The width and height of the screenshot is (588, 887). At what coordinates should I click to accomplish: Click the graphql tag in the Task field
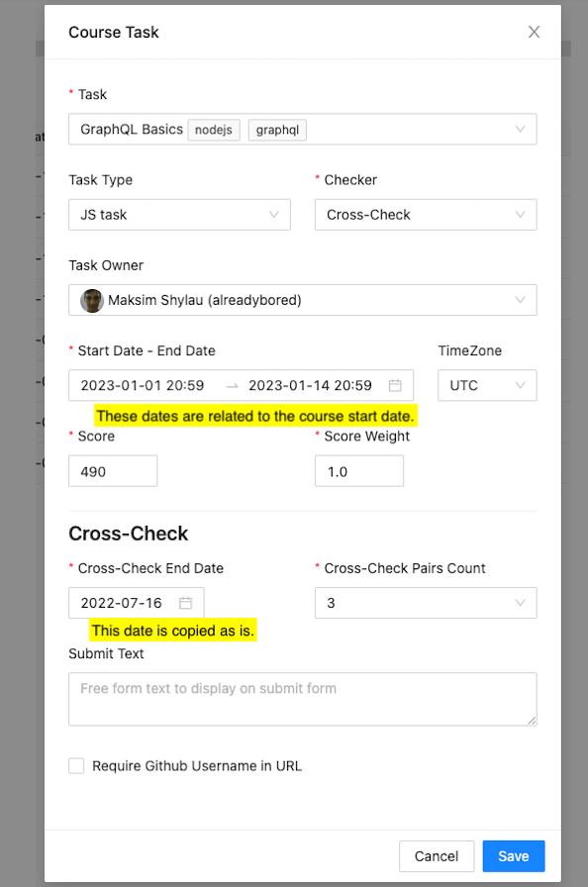click(x=276, y=129)
